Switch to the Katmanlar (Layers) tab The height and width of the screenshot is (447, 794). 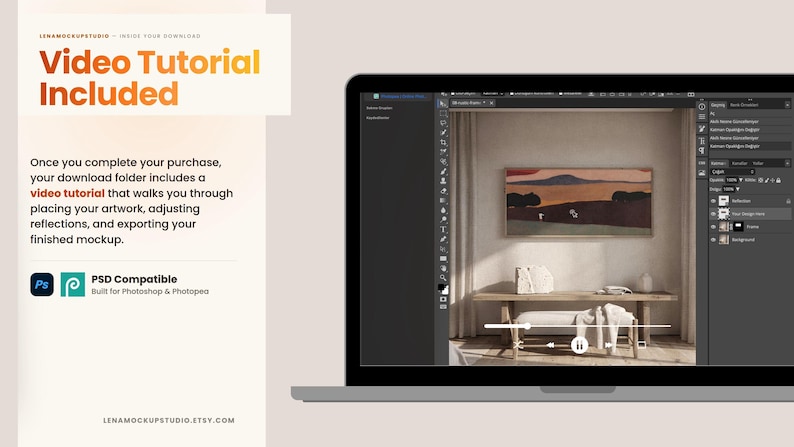click(x=719, y=163)
